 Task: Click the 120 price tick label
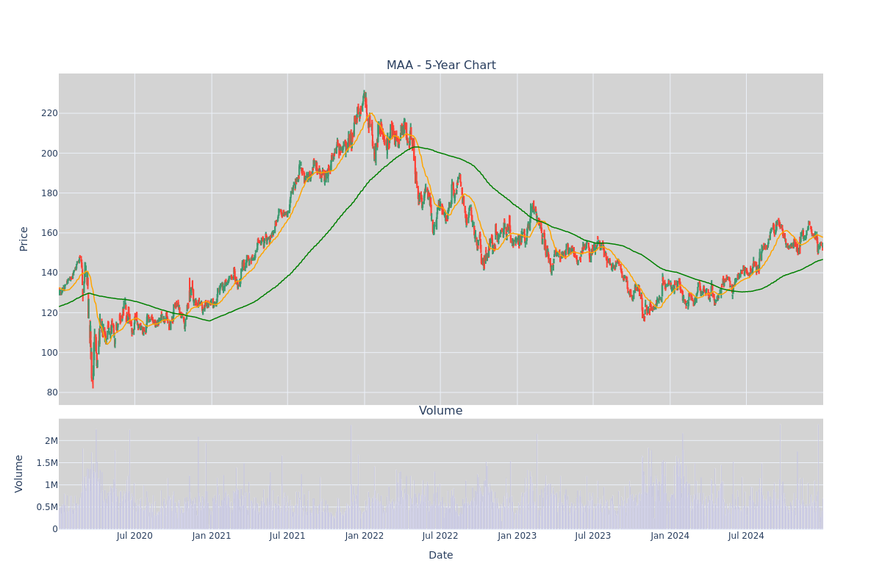49,312
